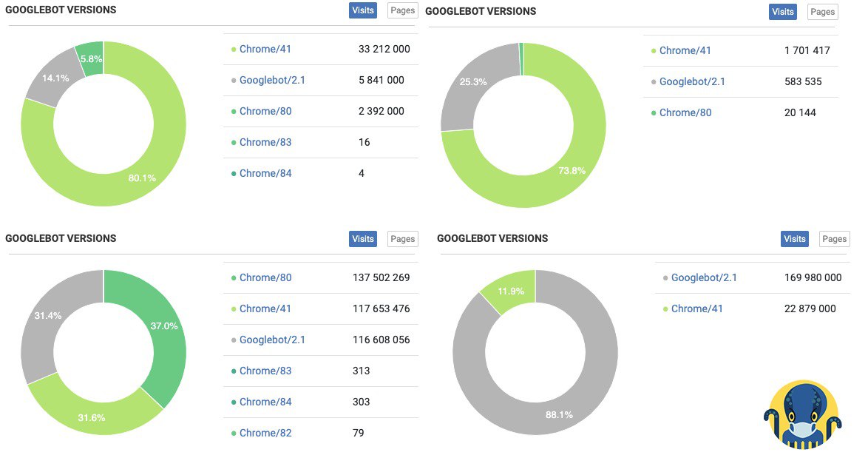Image resolution: width=868 pixels, height=472 pixels.
Task: Open the Chrome/41 link with 22 879 000 visits
Action: coord(697,309)
